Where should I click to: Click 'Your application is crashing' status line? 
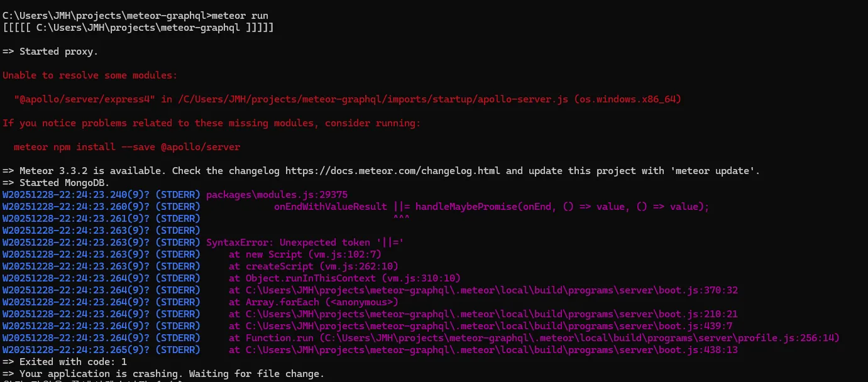[163, 374]
